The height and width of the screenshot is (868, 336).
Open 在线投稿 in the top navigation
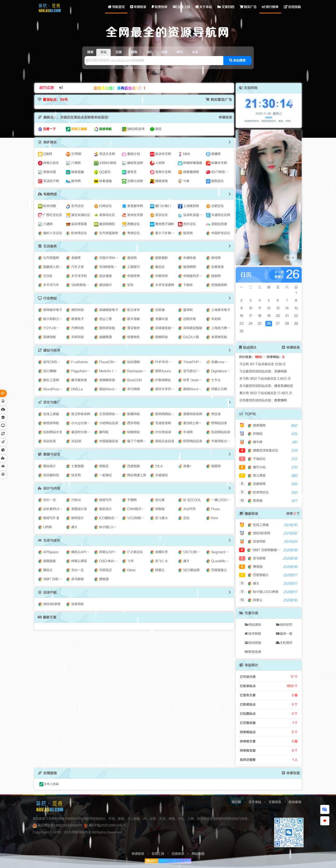[x=292, y=7]
